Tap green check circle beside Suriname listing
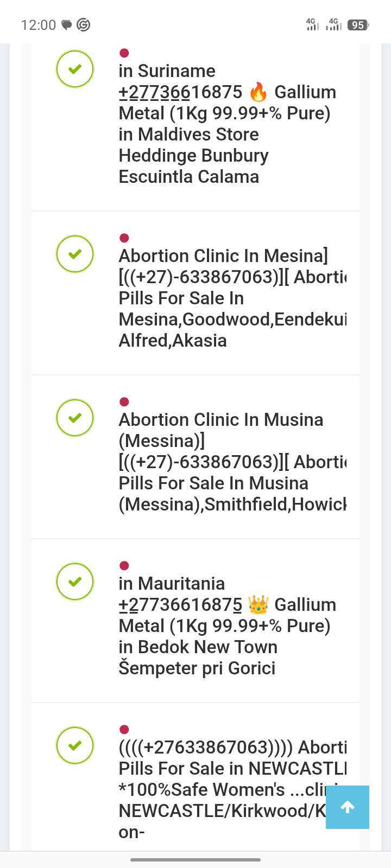391x868 pixels. pyautogui.click(x=75, y=69)
